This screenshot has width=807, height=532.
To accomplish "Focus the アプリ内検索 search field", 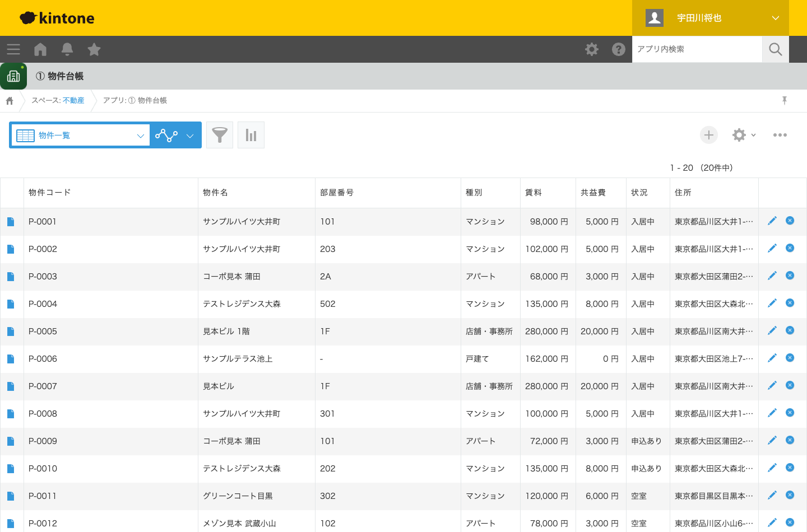I will click(x=697, y=49).
